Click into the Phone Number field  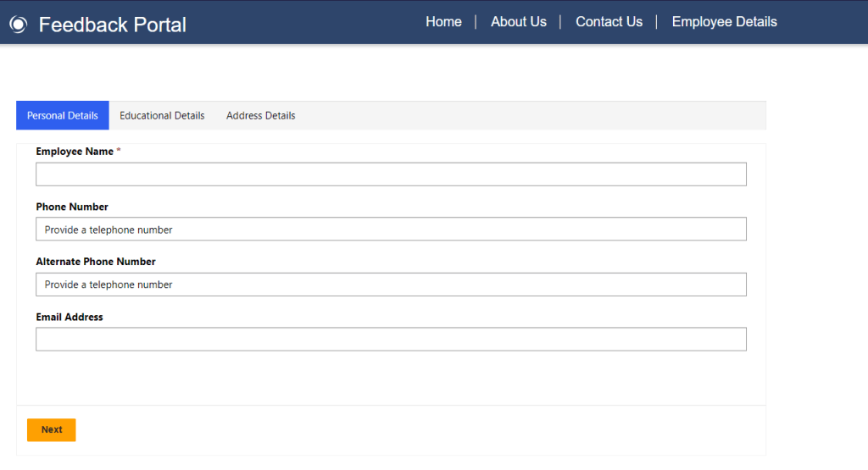click(391, 229)
